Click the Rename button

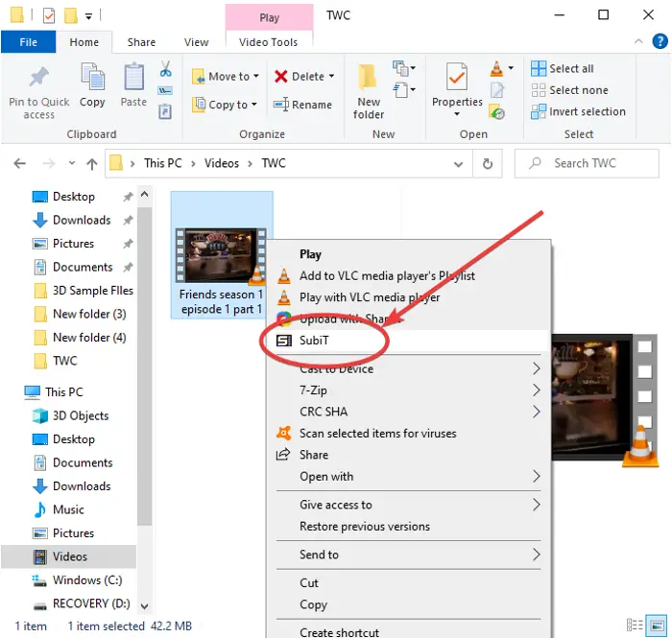(x=303, y=105)
